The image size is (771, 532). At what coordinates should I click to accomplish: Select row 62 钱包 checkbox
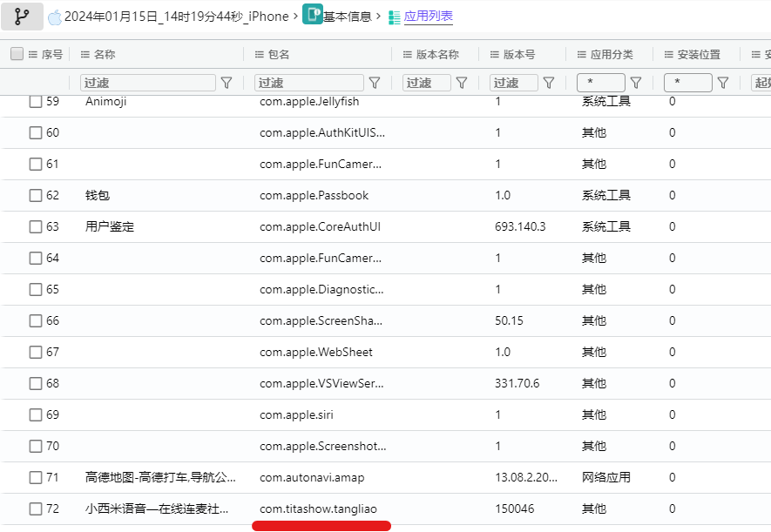36,196
